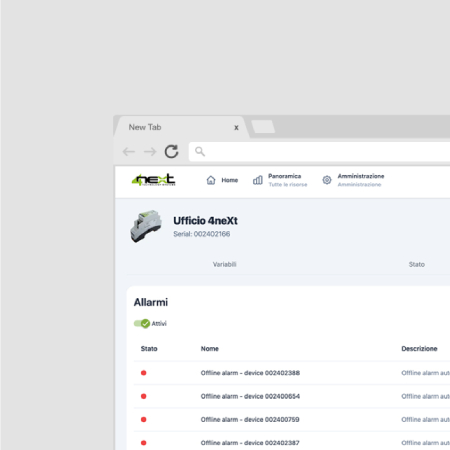Toggle the Attivi alarms switch
This screenshot has height=450, width=450.
pos(142,323)
